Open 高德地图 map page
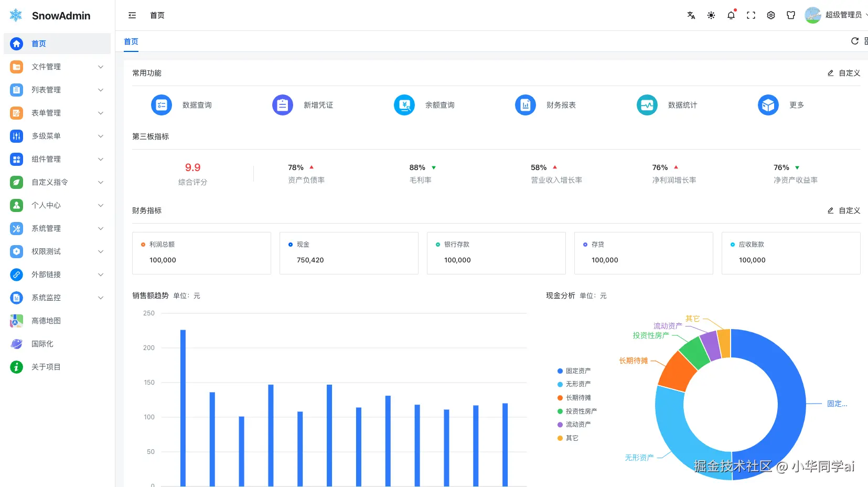Screen dimensions: 868x487 57,321
